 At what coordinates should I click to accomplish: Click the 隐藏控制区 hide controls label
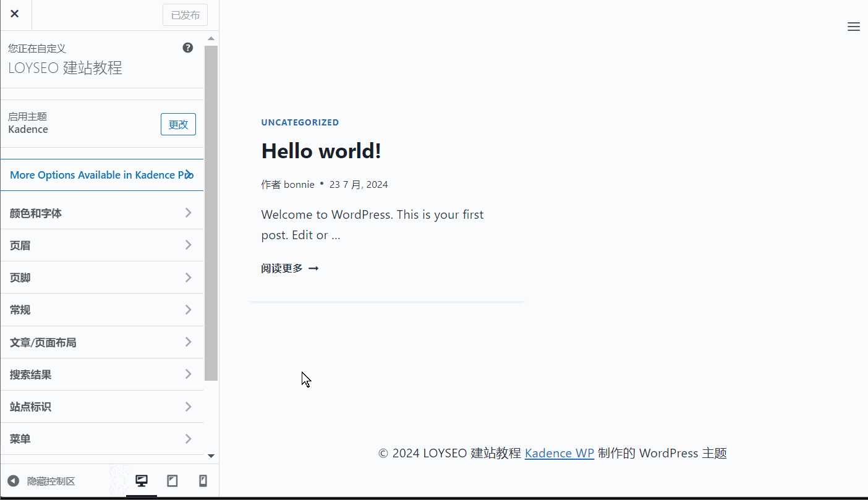[x=51, y=481]
